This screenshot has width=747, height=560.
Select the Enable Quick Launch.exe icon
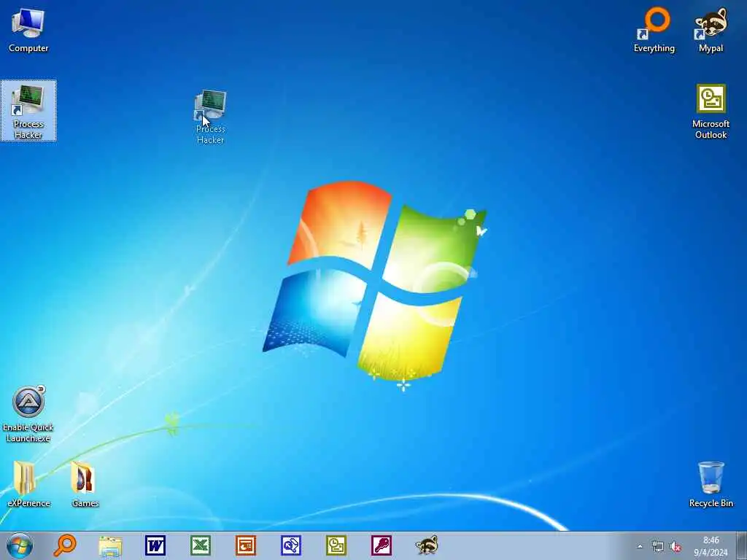(x=28, y=414)
